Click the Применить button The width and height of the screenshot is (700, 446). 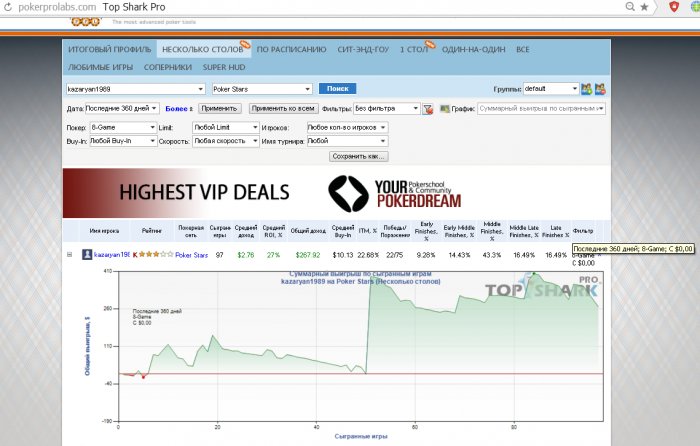point(220,108)
